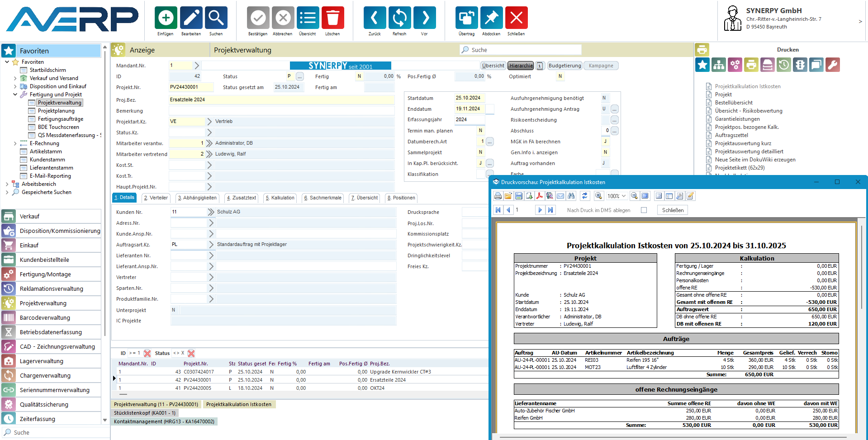
Task: Click the Löschen trash icon
Action: click(332, 18)
